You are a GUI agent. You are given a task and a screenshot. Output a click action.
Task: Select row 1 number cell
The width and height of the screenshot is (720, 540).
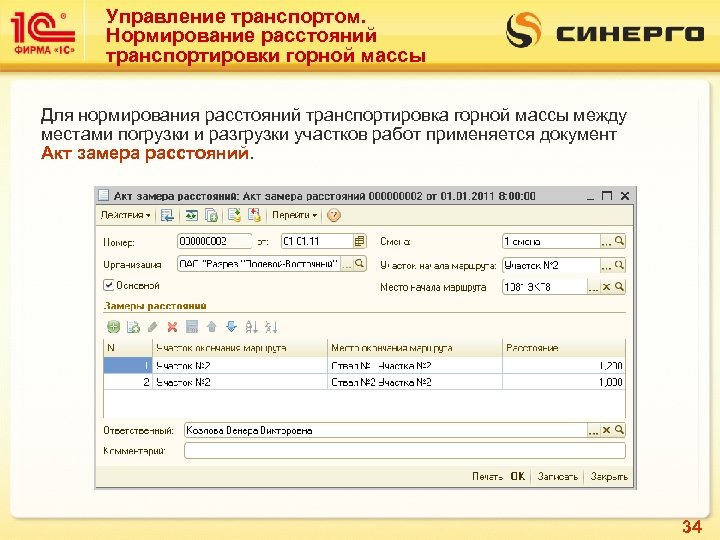point(128,366)
